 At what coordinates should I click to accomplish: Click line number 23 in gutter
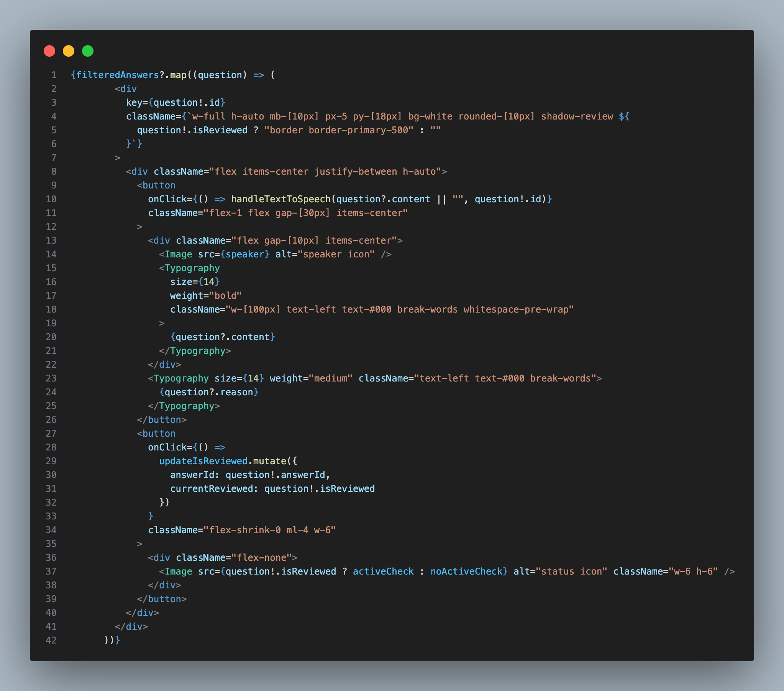click(51, 378)
